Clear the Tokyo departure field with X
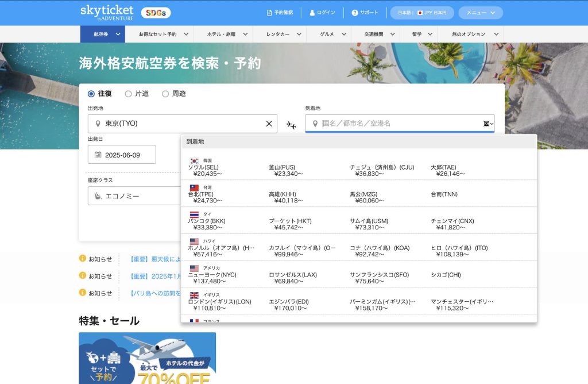The width and height of the screenshot is (588, 384). [269, 124]
